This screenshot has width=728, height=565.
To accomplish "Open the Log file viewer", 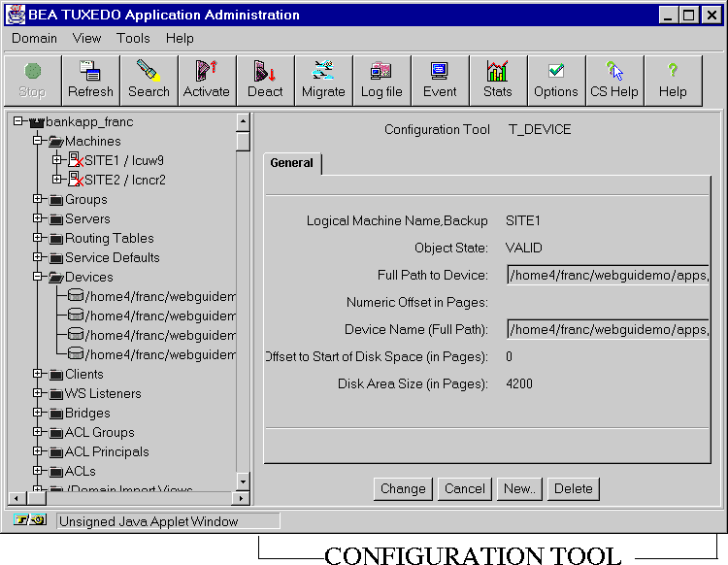I will [381, 81].
